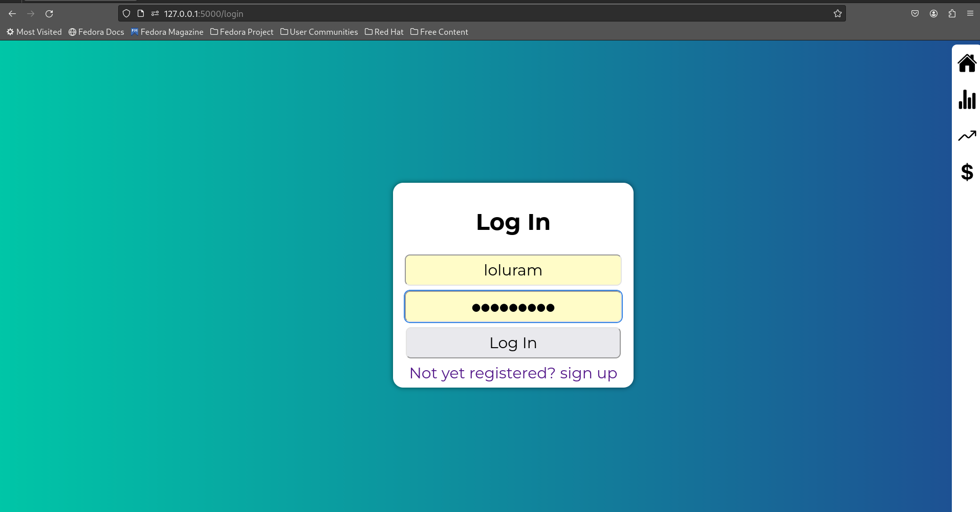The width and height of the screenshot is (980, 512).
Task: Open the Firefox hamburger menu
Action: 970,14
